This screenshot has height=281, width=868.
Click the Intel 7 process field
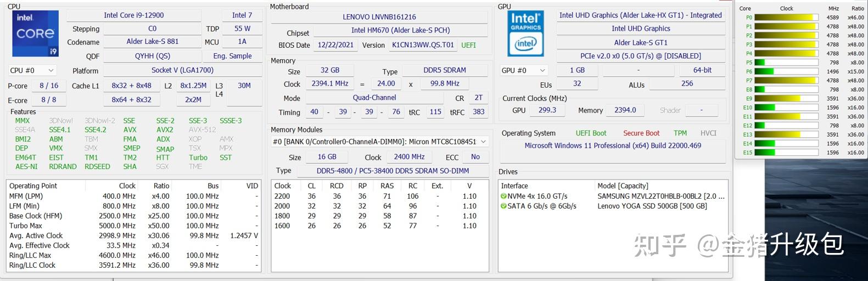pyautogui.click(x=242, y=15)
